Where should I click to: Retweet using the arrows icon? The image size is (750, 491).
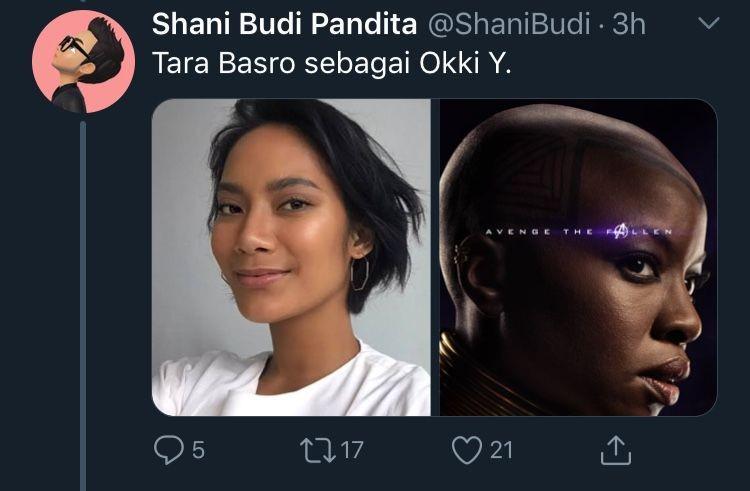point(318,450)
